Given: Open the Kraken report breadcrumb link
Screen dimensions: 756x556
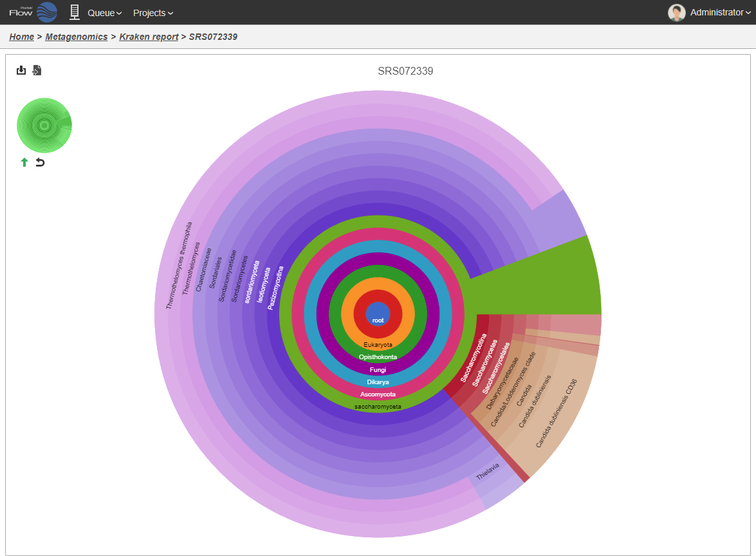Looking at the screenshot, I should point(149,37).
